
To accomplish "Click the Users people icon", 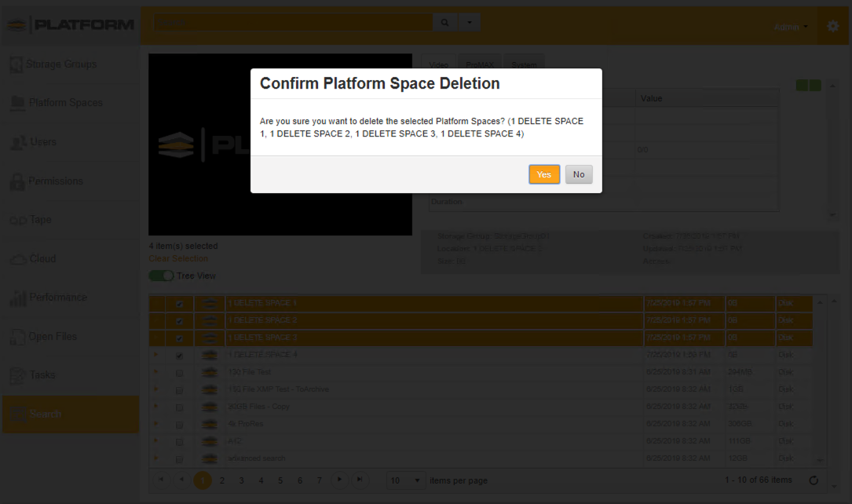I will pos(18,142).
